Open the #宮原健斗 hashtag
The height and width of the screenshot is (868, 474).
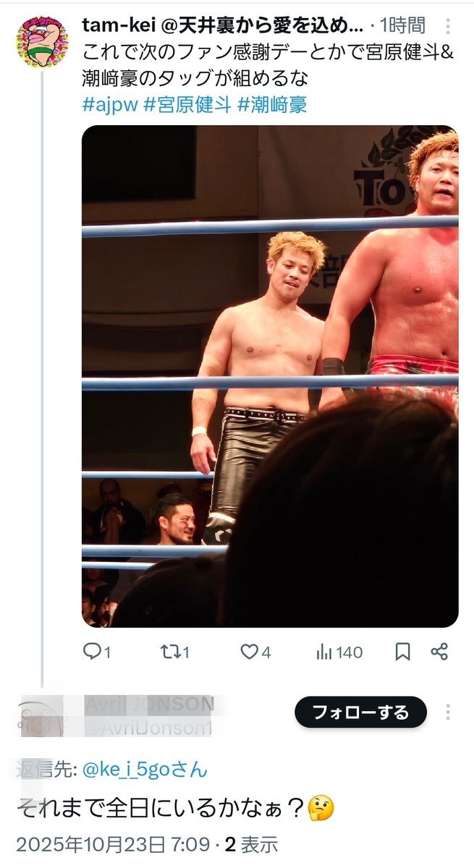[x=187, y=104]
